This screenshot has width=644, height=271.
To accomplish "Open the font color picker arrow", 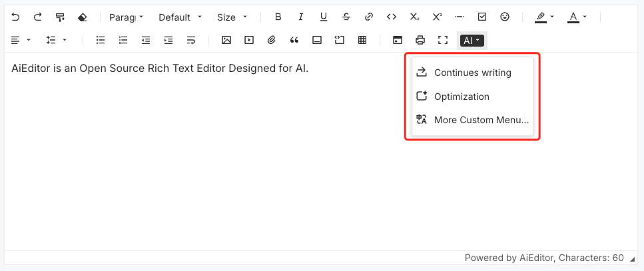I will (x=585, y=17).
